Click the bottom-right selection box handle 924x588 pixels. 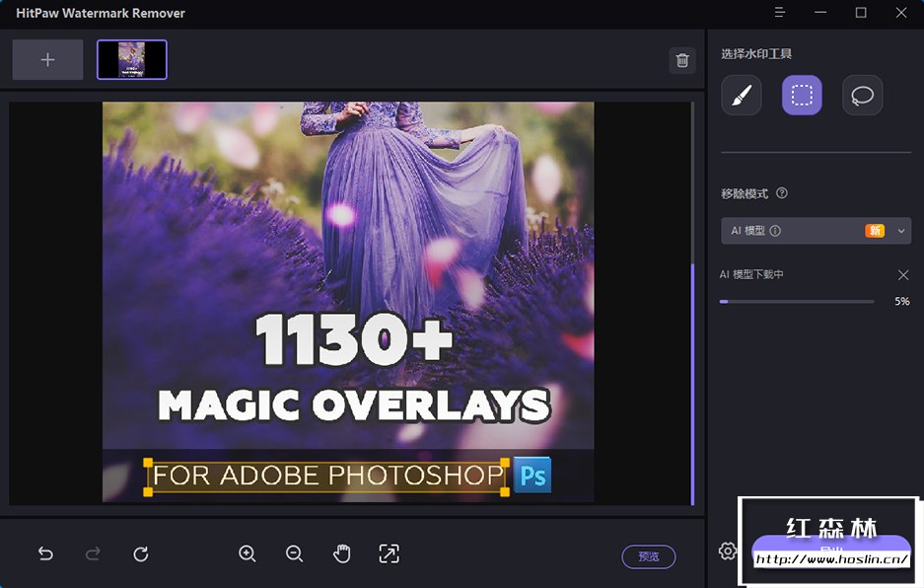point(505,492)
